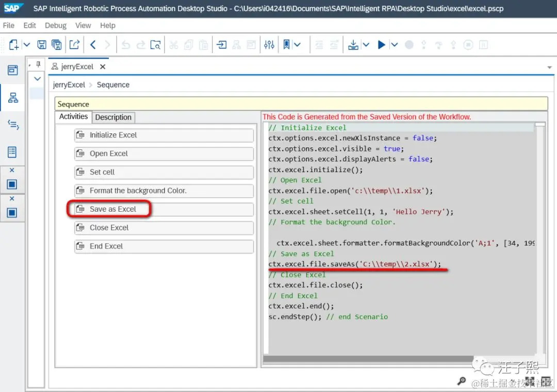Click the Build download icon
This screenshot has width=557, height=392.
pyautogui.click(x=353, y=45)
